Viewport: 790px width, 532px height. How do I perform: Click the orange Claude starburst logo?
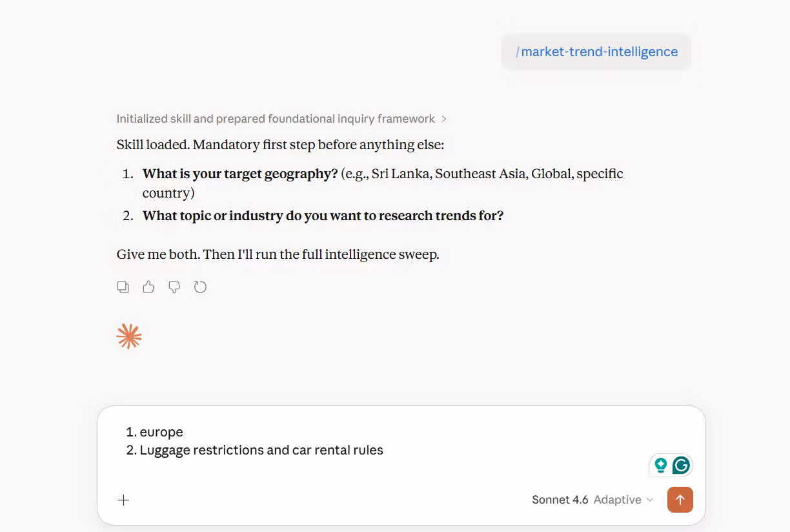[x=129, y=336]
